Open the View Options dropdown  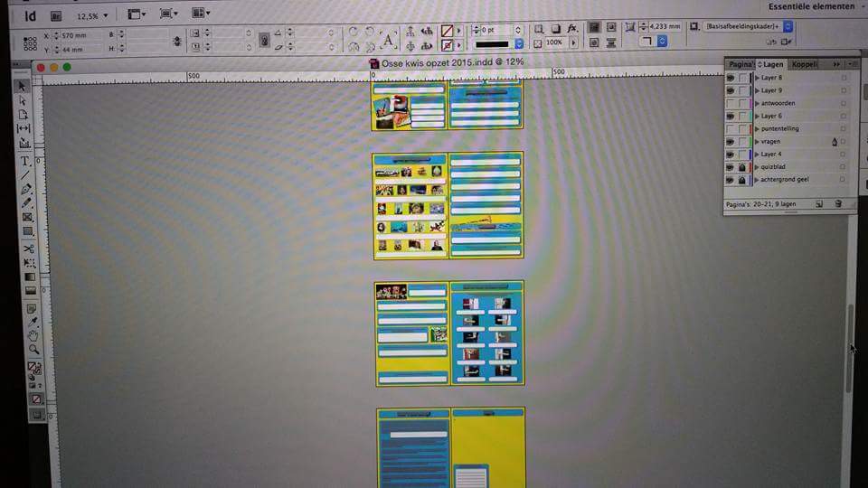[137, 14]
